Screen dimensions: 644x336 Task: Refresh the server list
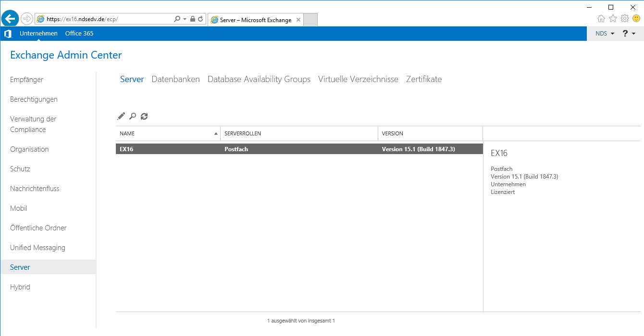pos(144,116)
